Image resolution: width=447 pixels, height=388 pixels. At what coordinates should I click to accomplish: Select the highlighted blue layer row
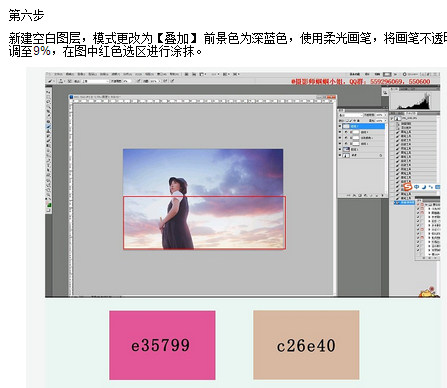pyautogui.click(x=363, y=126)
